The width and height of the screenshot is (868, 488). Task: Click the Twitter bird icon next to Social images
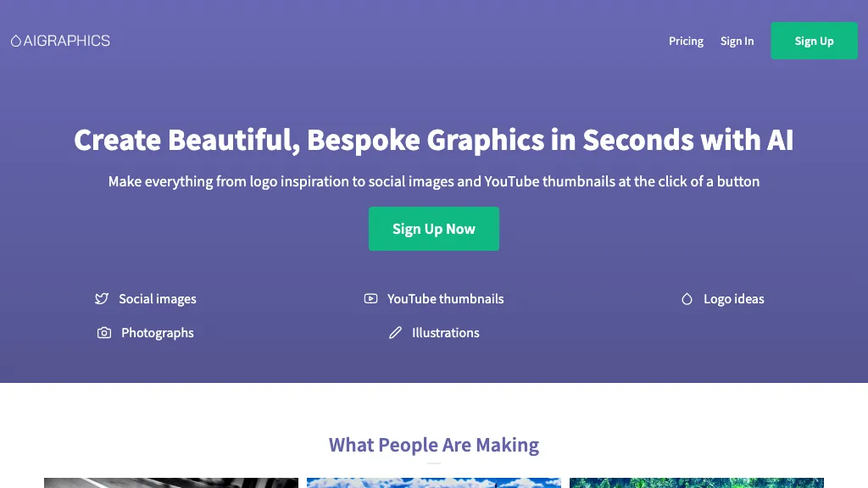pos(102,298)
